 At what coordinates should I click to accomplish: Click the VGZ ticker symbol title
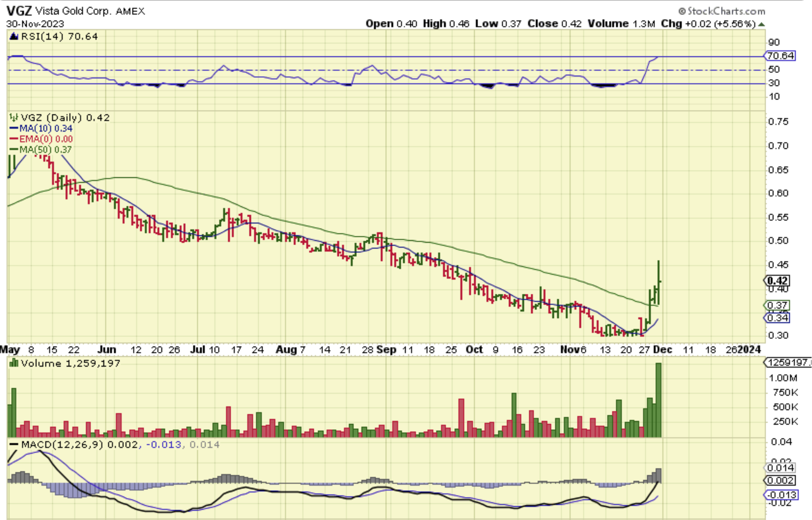pyautogui.click(x=19, y=11)
